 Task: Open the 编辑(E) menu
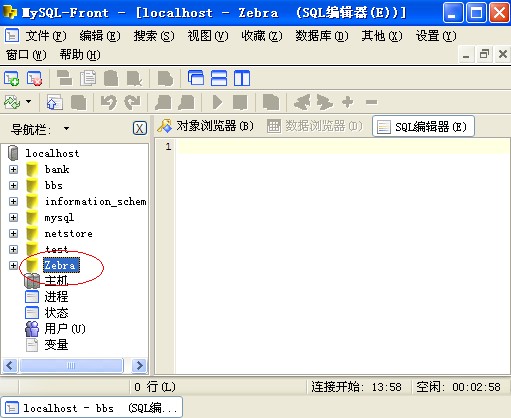click(x=100, y=36)
